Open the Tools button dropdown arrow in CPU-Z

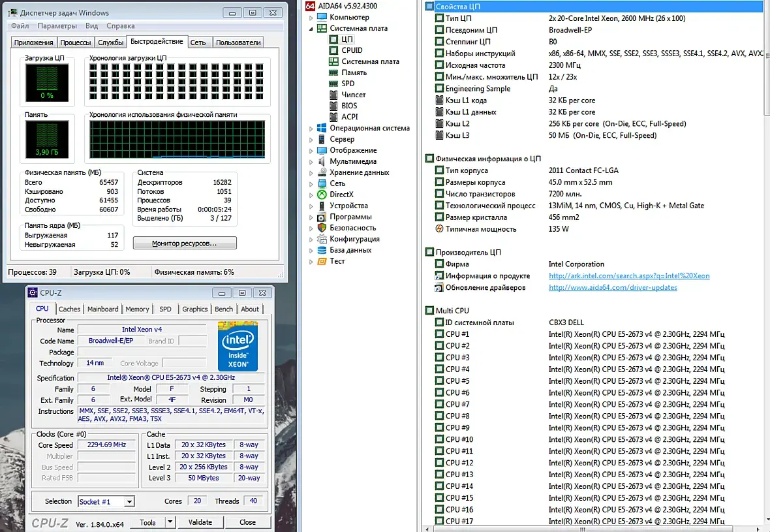tap(170, 522)
